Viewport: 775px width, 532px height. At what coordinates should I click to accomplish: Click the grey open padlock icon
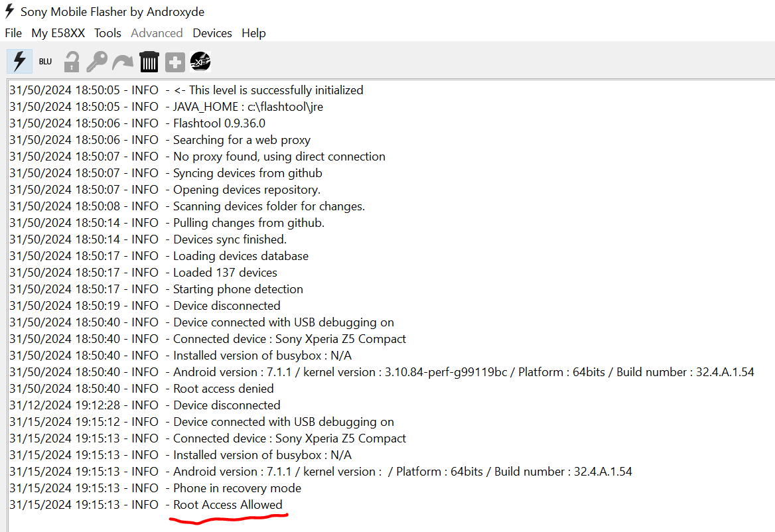click(x=71, y=62)
